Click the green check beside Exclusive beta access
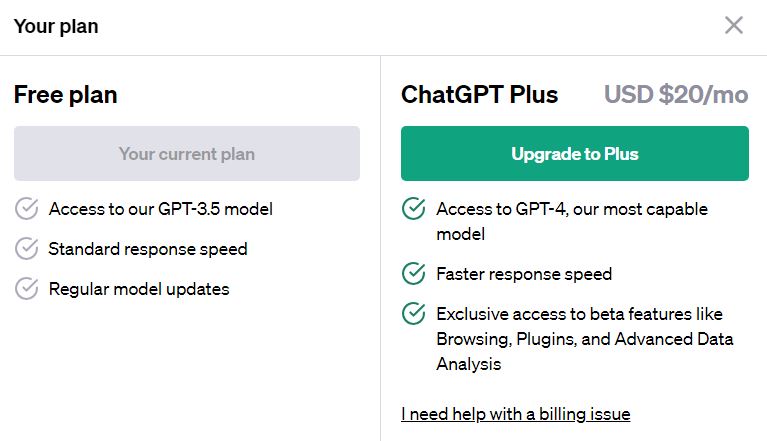 click(x=413, y=314)
